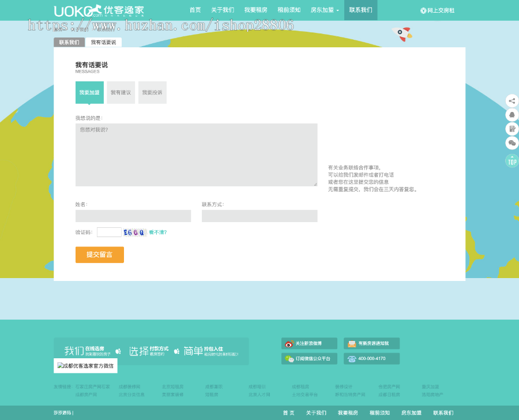
Task: Click the 400-000-4170 phone icon
Action: pyautogui.click(x=352, y=358)
